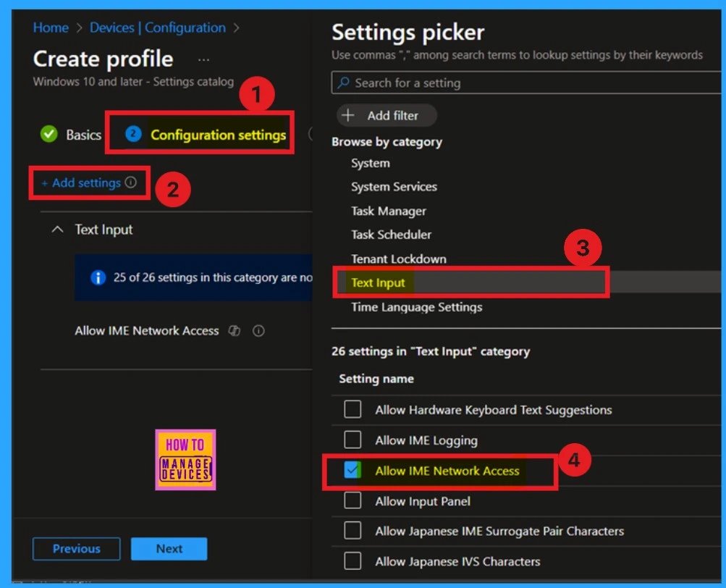
Task: Show info tooltip for Allow IME Network Access
Action: click(258, 331)
